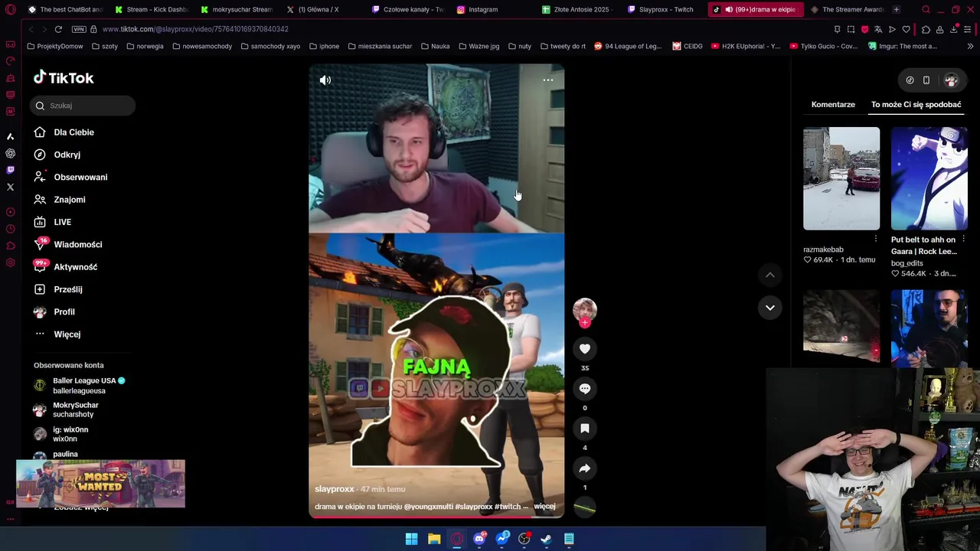Screen dimensions: 980x551
Task: Open Discord from taskbar
Action: [x=479, y=539]
